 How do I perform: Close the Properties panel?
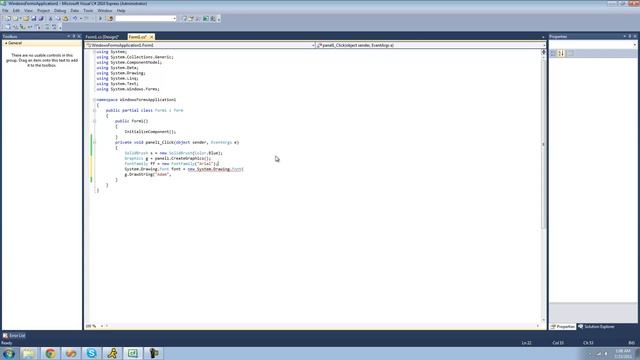tap(635, 36)
